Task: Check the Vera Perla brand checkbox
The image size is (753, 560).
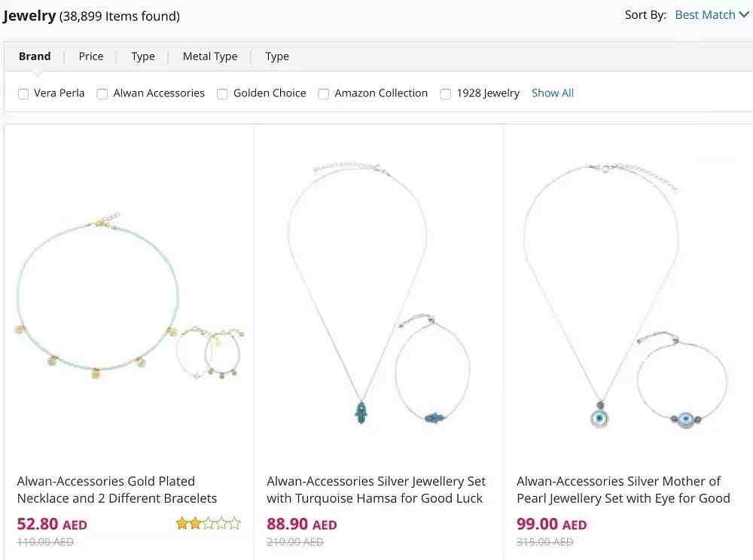Action: [23, 94]
